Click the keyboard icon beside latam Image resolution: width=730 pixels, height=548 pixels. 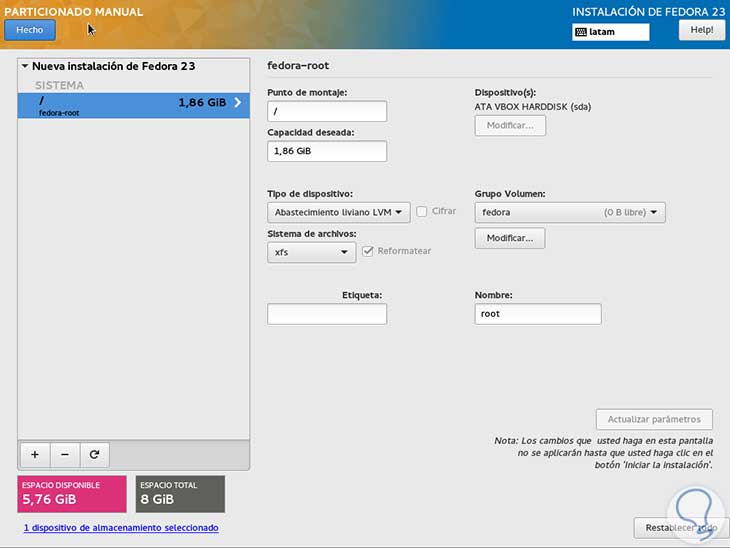point(581,32)
